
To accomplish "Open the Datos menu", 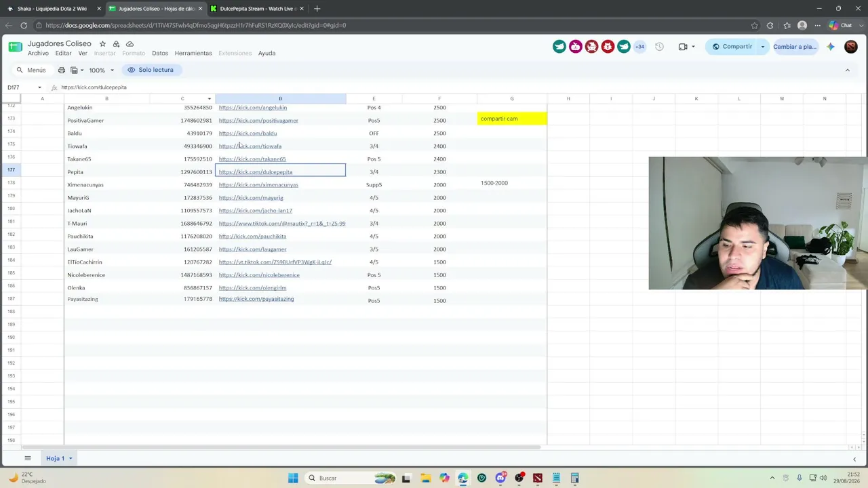I will tap(160, 54).
